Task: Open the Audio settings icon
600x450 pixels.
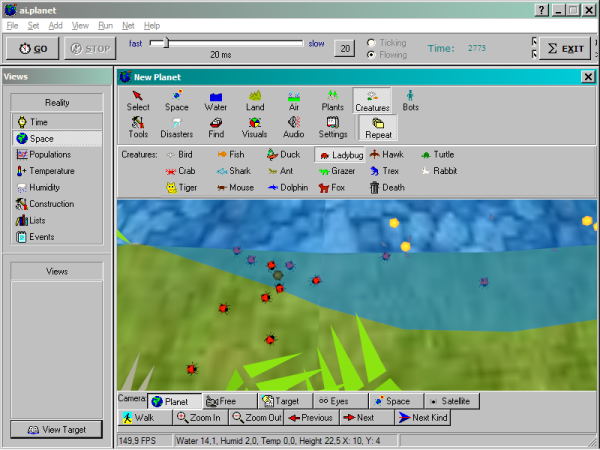Action: tap(293, 127)
